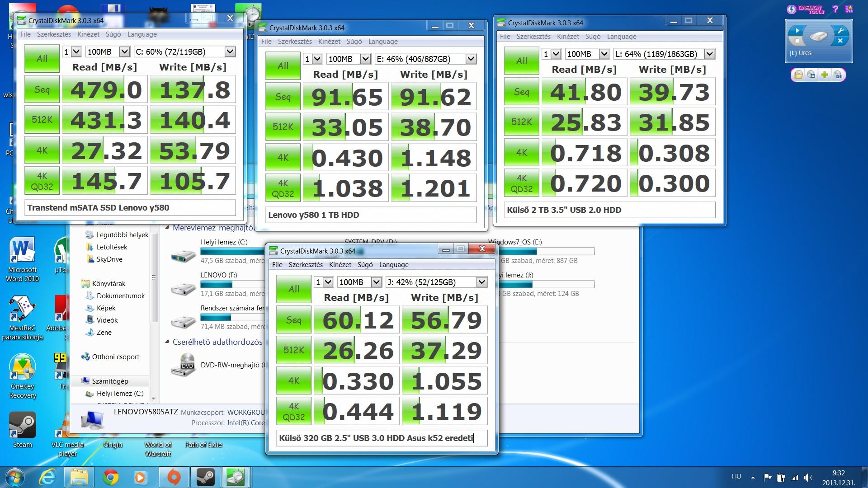This screenshot has width=868, height=488.
Task: Collapse the Merevlemez-meghajtók group in Explorer
Action: (167, 228)
